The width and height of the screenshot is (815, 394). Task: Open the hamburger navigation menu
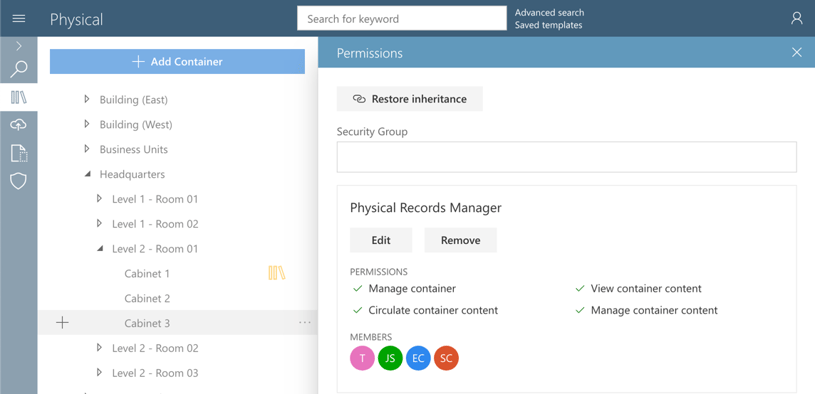[x=19, y=19]
